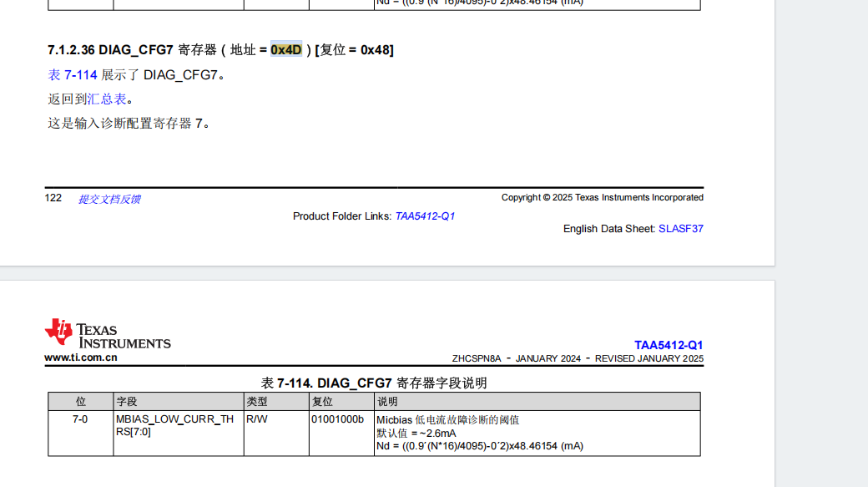
Task: Select the highlighted 0x4D address
Action: [x=286, y=49]
